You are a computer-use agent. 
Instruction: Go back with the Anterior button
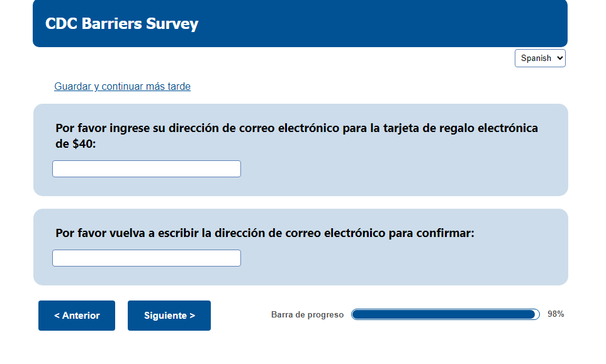tap(77, 316)
